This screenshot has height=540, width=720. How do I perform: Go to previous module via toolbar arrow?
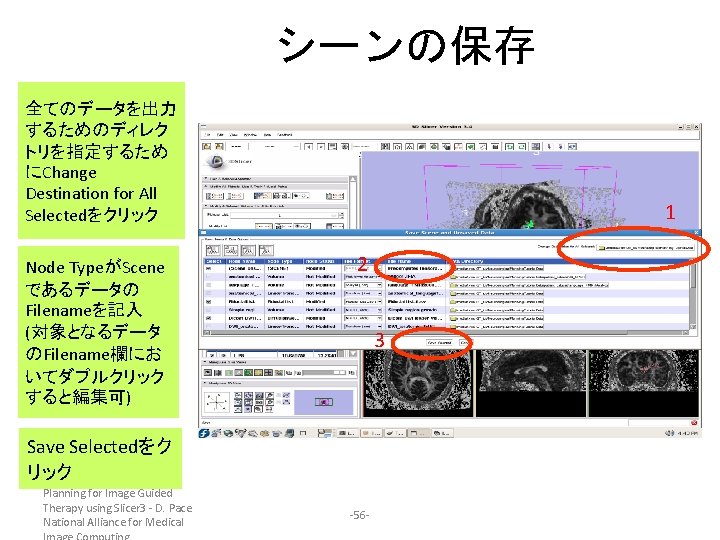click(309, 146)
